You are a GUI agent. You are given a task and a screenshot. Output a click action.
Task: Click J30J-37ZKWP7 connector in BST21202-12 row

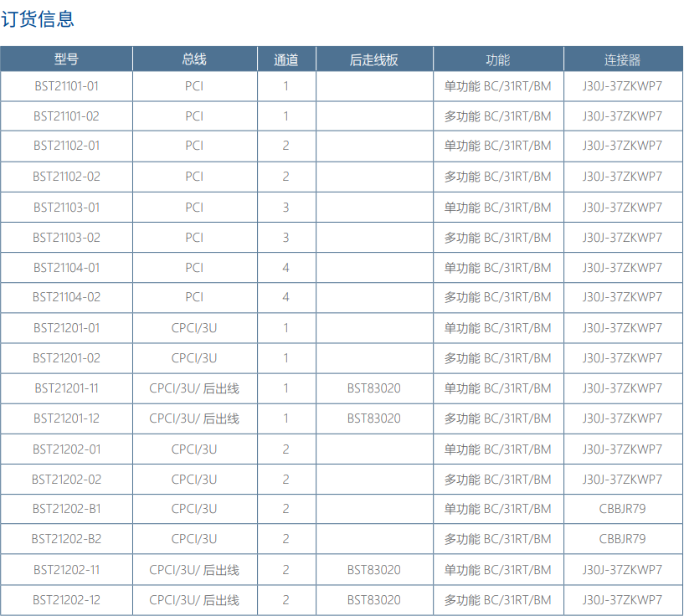pyautogui.click(x=623, y=600)
